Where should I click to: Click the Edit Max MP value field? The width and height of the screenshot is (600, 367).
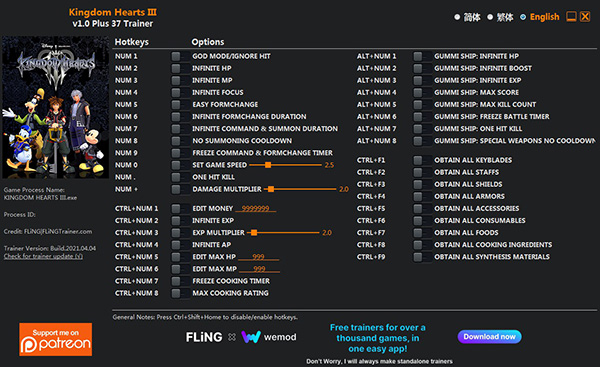pyautogui.click(x=259, y=269)
